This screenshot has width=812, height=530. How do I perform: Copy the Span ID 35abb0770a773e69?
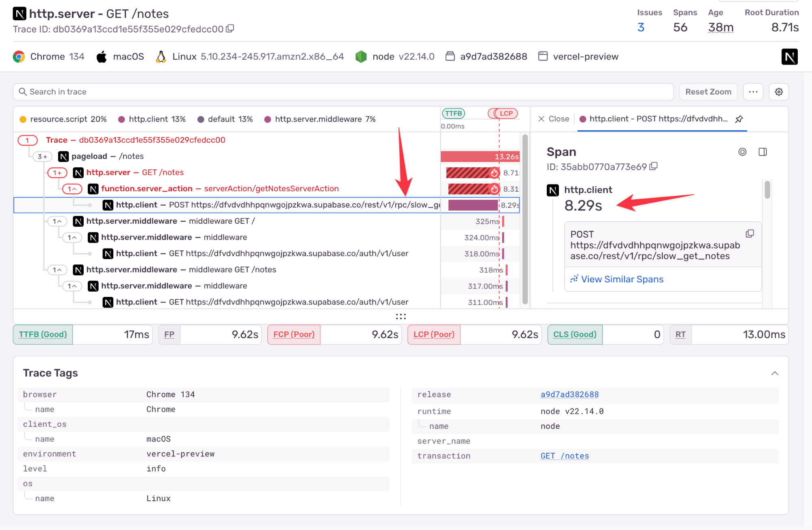654,167
